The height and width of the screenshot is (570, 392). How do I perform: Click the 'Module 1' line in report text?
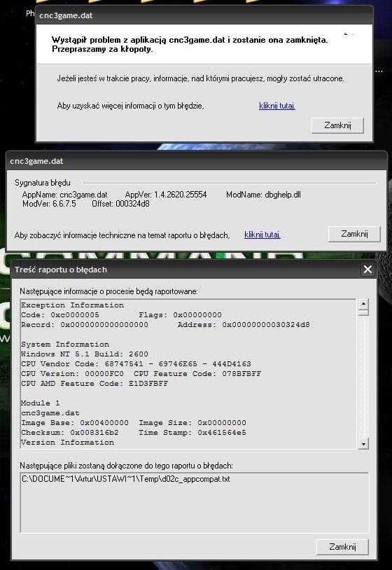click(x=41, y=403)
